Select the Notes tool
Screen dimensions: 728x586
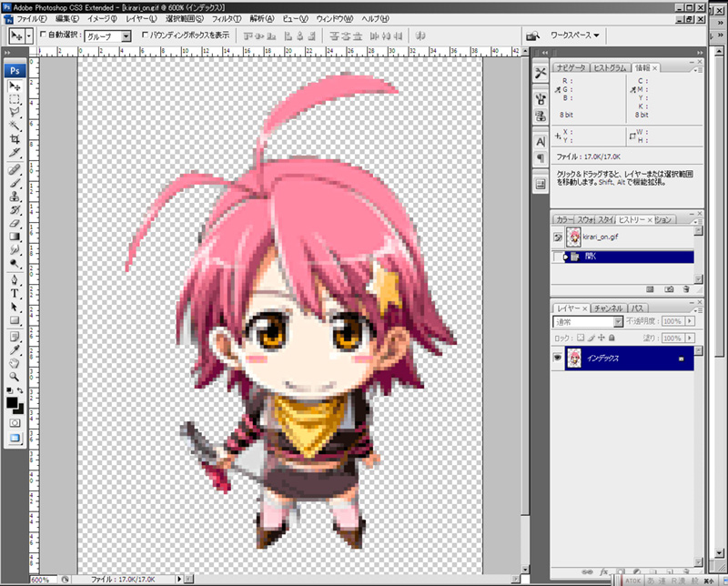pos(15,337)
